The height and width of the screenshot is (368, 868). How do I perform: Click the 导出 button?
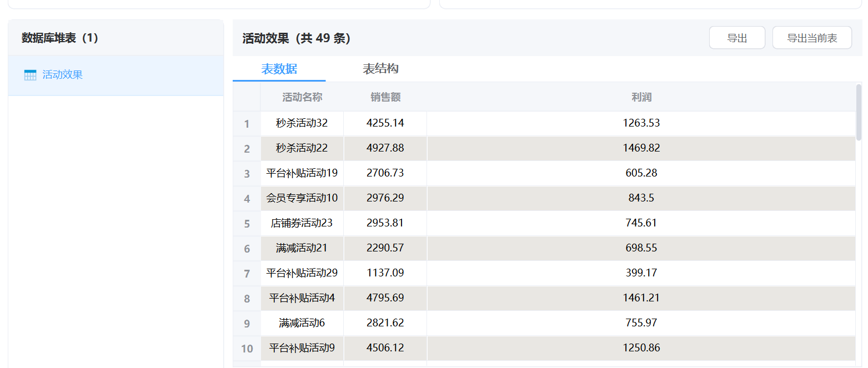click(736, 38)
